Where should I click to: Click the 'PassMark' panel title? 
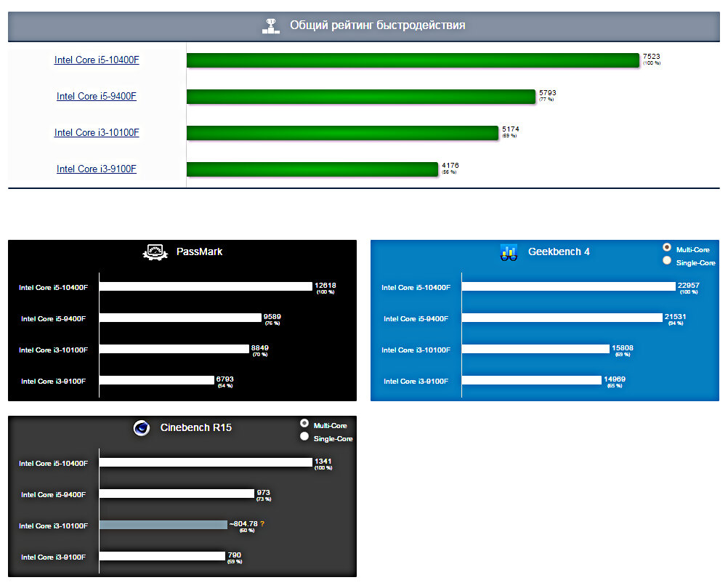coord(200,251)
